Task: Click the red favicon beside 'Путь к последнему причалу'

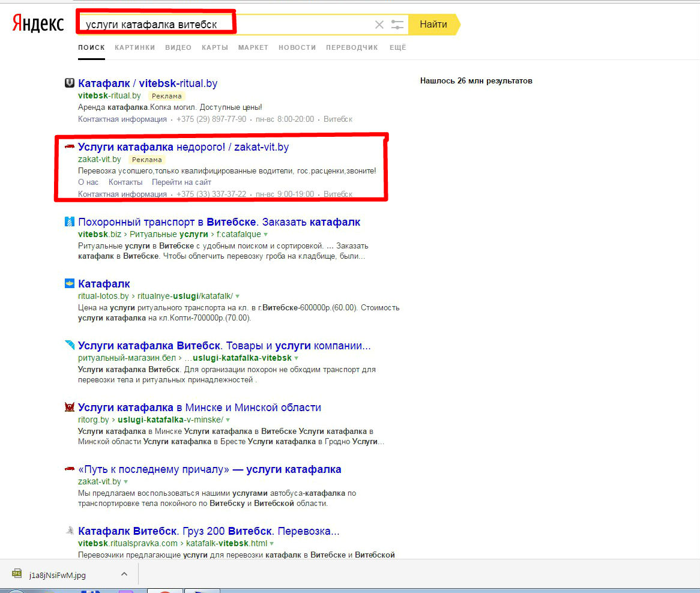Action: 69,469
